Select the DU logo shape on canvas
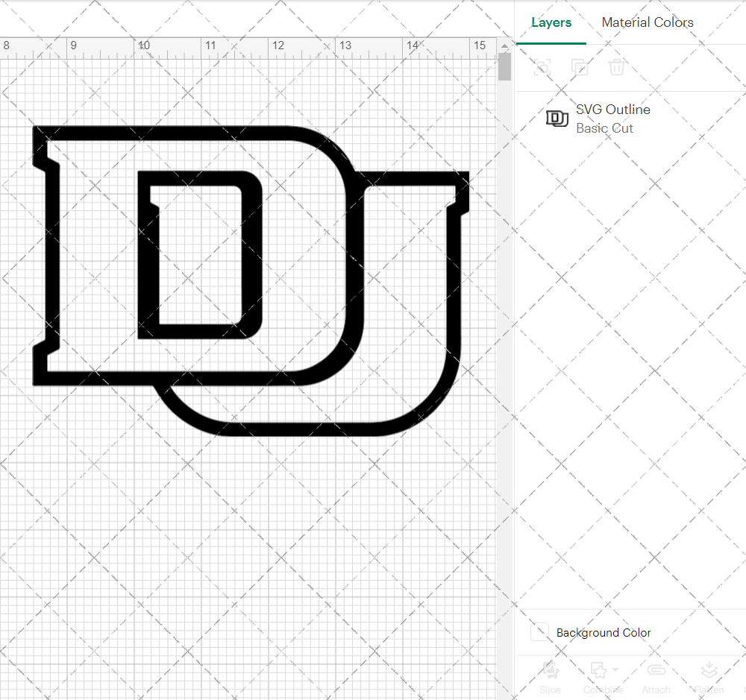The height and width of the screenshot is (700, 746). point(251,280)
